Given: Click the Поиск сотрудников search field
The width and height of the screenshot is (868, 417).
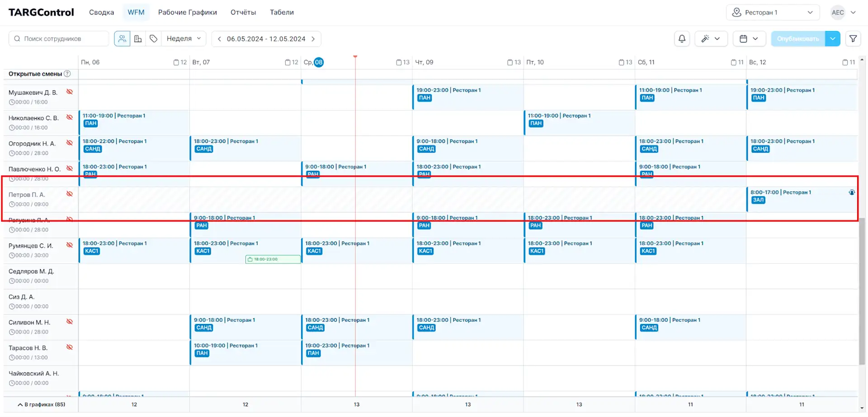Looking at the screenshot, I should click(x=59, y=39).
